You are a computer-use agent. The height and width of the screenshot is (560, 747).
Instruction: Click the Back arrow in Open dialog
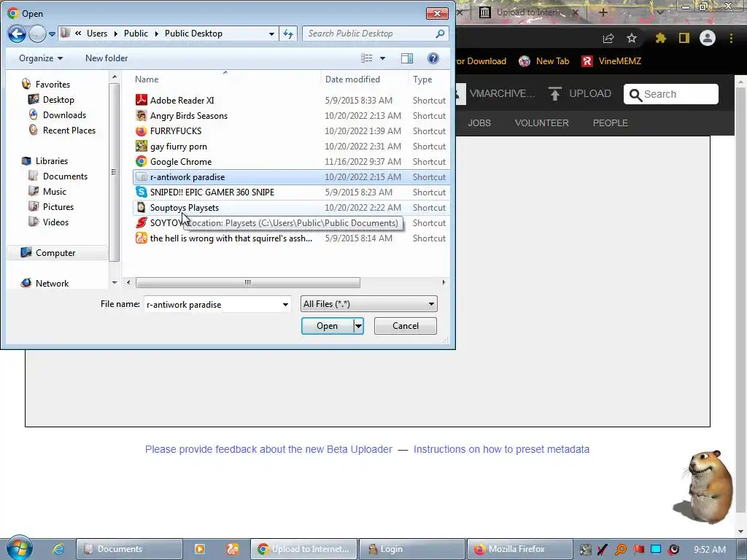pos(17,34)
